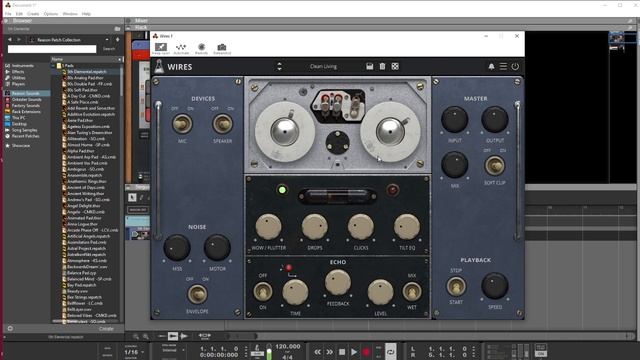Open the Wires notifications bell
The height and width of the screenshot is (360, 640).
click(491, 66)
